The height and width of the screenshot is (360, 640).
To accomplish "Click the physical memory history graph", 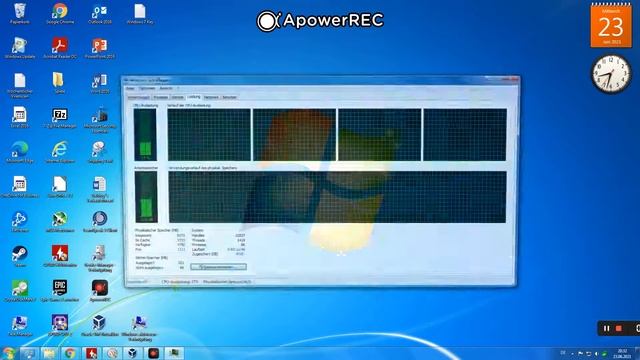I will point(338,197).
